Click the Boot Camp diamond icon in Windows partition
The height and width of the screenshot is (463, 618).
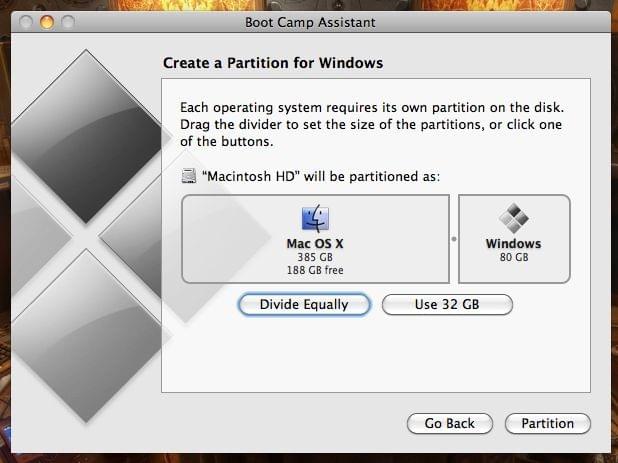(514, 218)
